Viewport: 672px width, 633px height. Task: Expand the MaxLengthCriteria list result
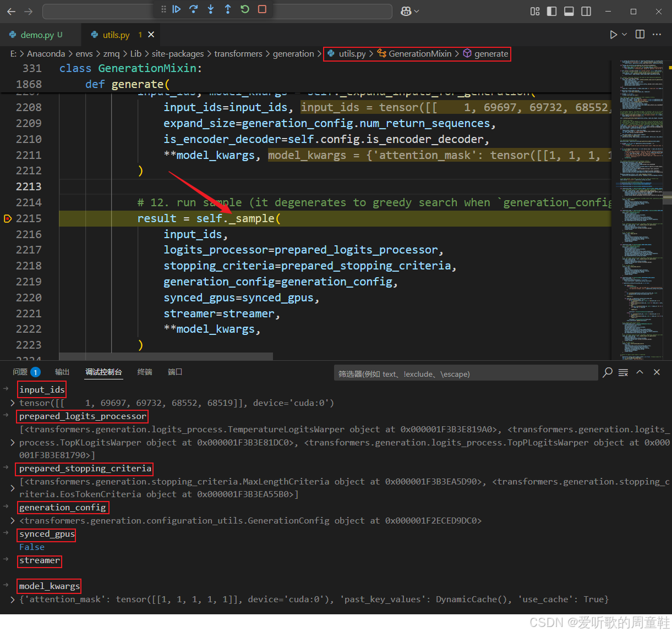12,488
